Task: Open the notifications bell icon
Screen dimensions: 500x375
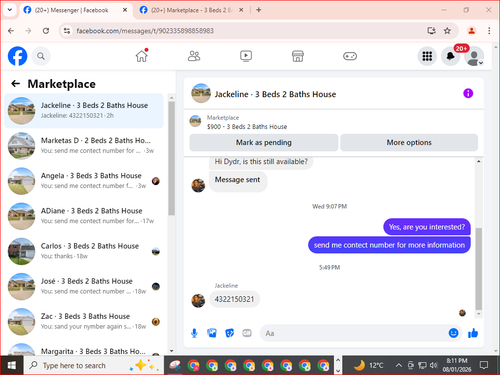Action: tap(450, 56)
